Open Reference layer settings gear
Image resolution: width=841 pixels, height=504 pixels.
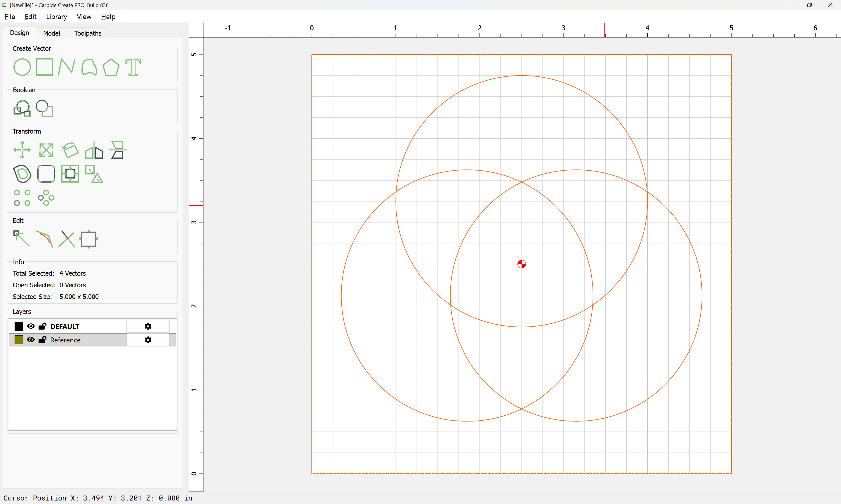(x=148, y=339)
